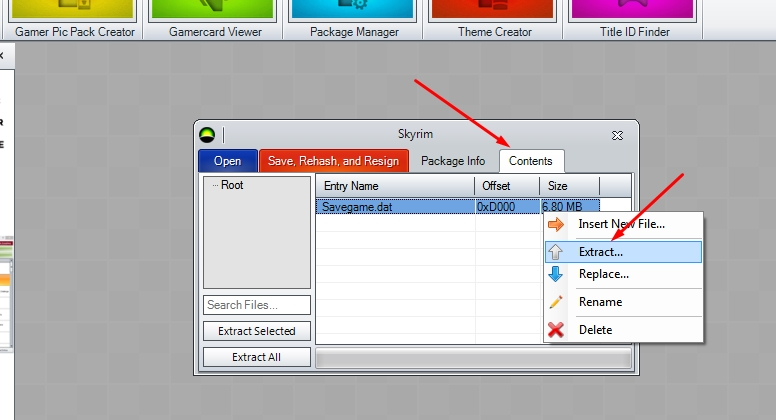Click the red X Delete icon

[555, 329]
